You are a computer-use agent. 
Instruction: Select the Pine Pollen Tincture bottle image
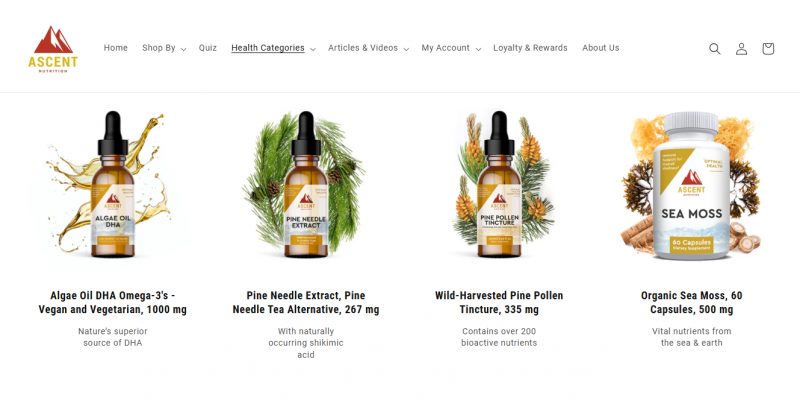coord(499,185)
